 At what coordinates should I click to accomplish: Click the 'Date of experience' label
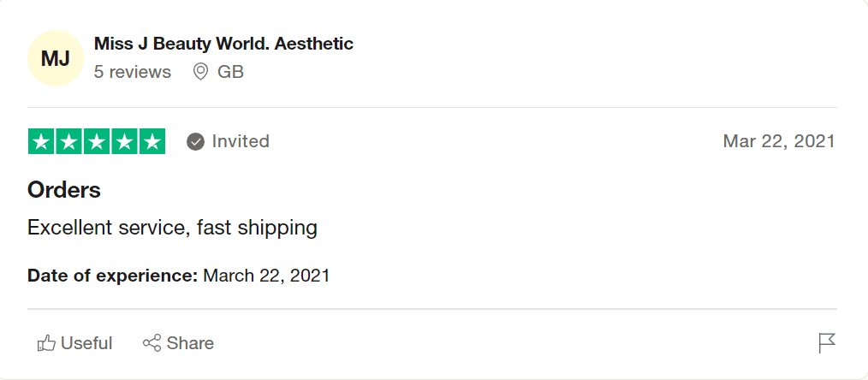[113, 276]
